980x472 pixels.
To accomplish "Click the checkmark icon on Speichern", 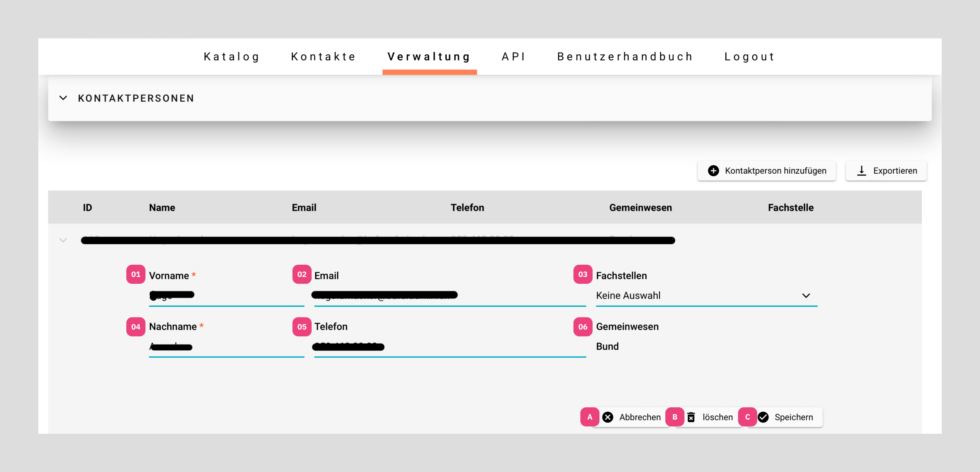I will (x=763, y=417).
